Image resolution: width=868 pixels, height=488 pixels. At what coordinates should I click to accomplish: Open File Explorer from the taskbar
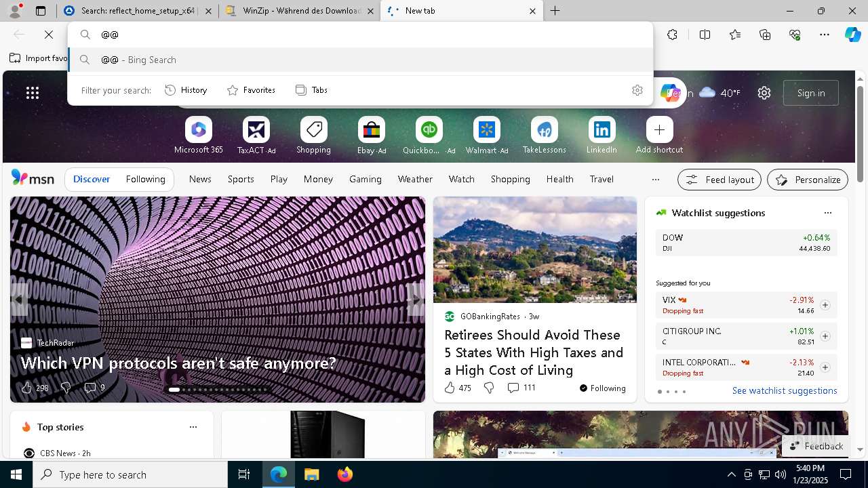click(312, 474)
